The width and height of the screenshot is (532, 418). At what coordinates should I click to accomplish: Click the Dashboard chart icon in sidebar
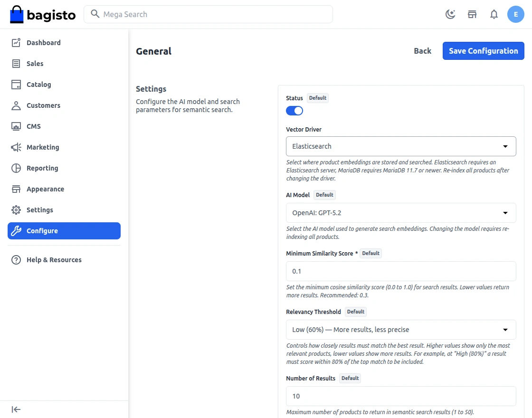pyautogui.click(x=16, y=42)
